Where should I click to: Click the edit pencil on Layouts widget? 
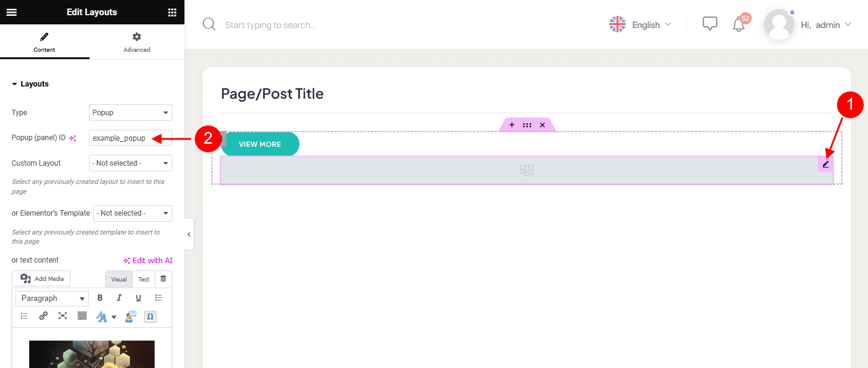pyautogui.click(x=826, y=164)
